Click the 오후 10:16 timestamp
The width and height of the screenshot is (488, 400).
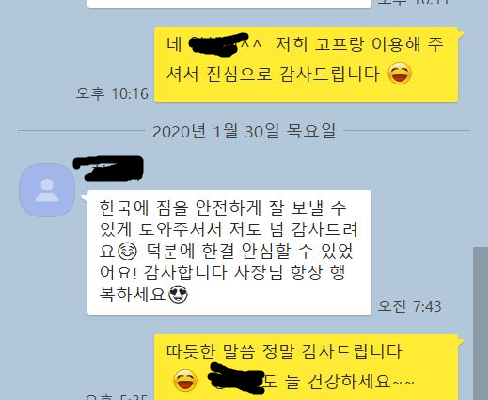coord(112,94)
